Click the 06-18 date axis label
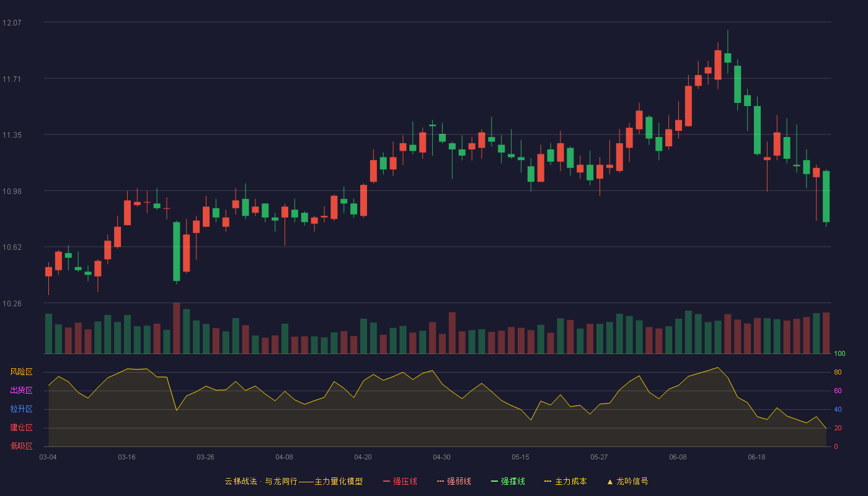Image resolution: width=868 pixels, height=496 pixels. click(756, 457)
